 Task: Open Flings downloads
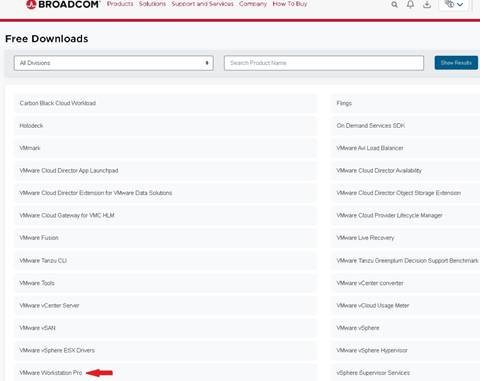pos(406,103)
